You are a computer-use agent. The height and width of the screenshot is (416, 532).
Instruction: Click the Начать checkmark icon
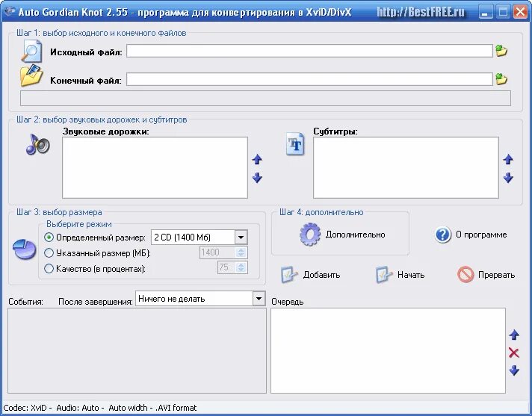384,275
